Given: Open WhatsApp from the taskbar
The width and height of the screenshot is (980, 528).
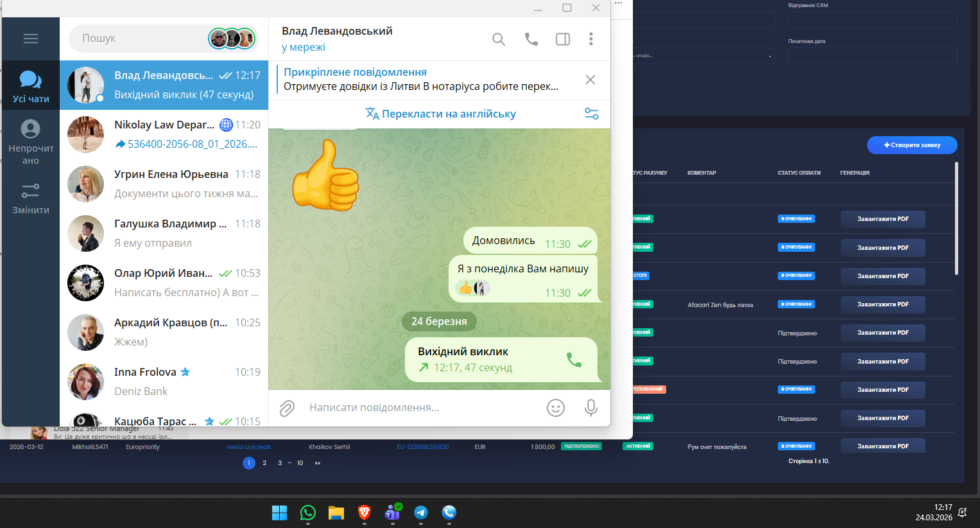Looking at the screenshot, I should point(308,513).
